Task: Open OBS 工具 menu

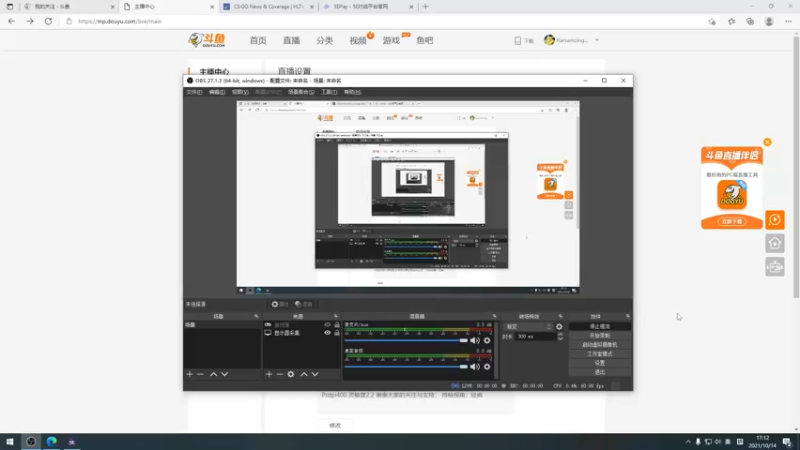Action: pyautogui.click(x=329, y=92)
